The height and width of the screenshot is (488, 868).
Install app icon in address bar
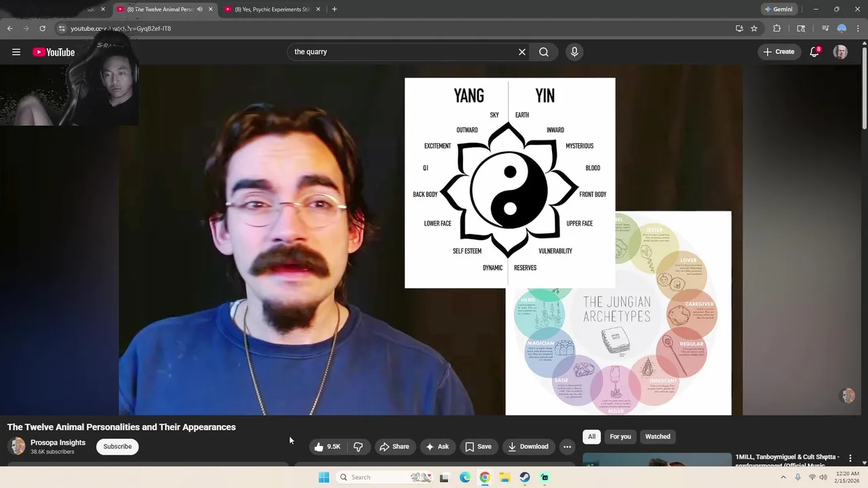pos(739,28)
